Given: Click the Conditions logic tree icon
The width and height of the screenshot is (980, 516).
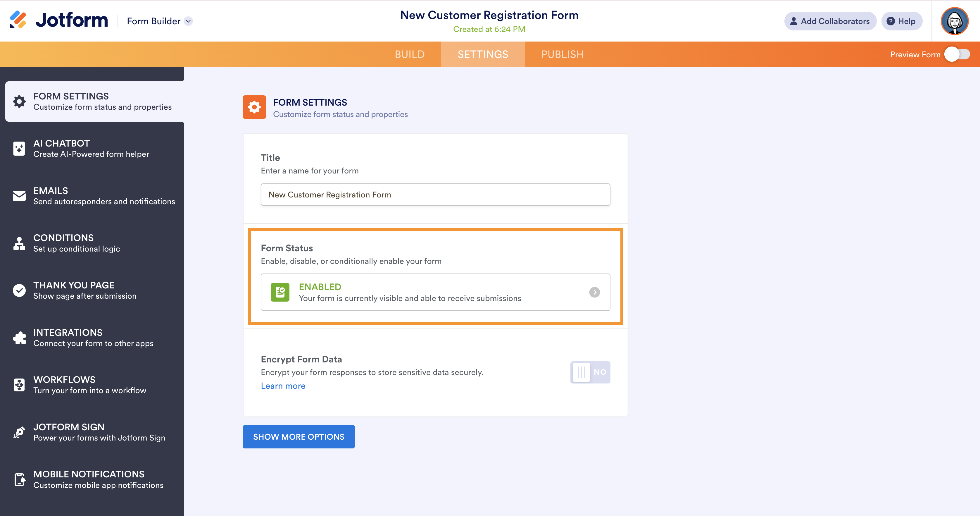Looking at the screenshot, I should 19,243.
